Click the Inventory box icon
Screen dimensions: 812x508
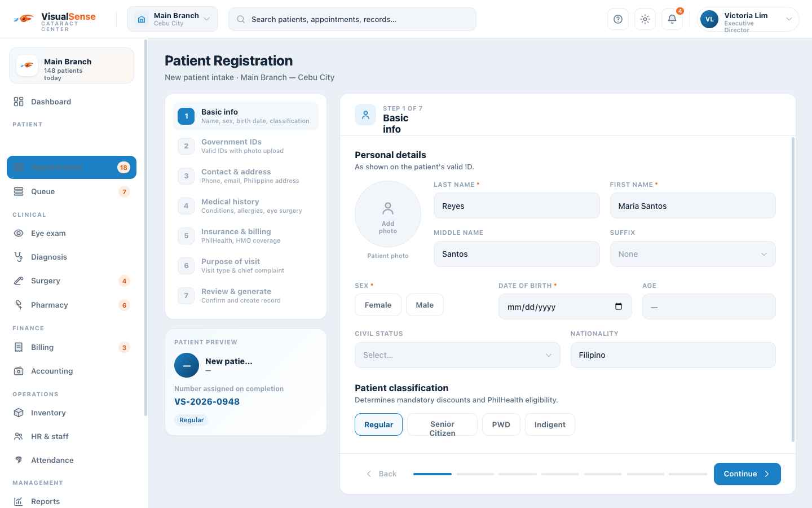pos(19,413)
